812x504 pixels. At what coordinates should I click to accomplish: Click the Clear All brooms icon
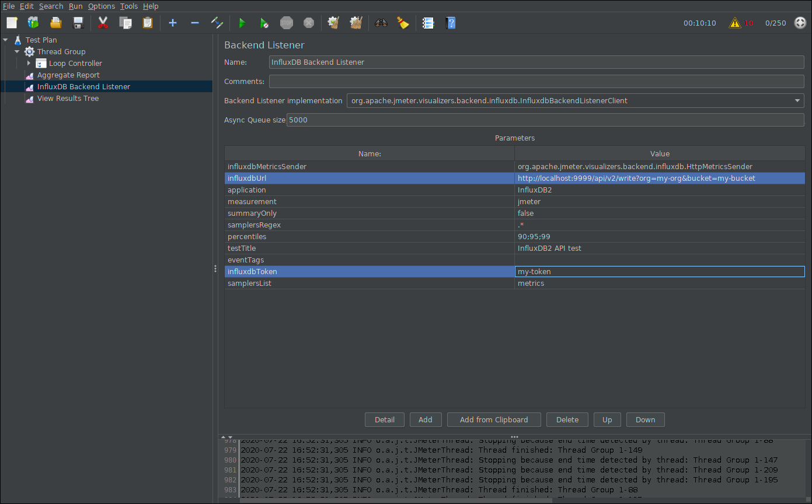point(356,23)
